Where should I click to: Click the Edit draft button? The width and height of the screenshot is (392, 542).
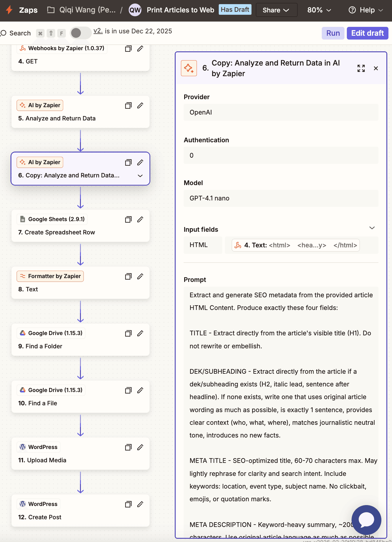367,33
